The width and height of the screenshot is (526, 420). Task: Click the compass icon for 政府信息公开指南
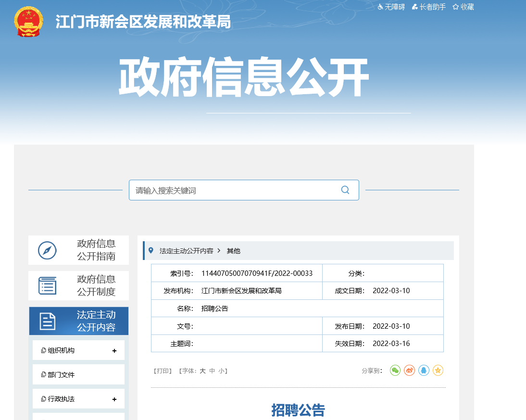coord(47,250)
